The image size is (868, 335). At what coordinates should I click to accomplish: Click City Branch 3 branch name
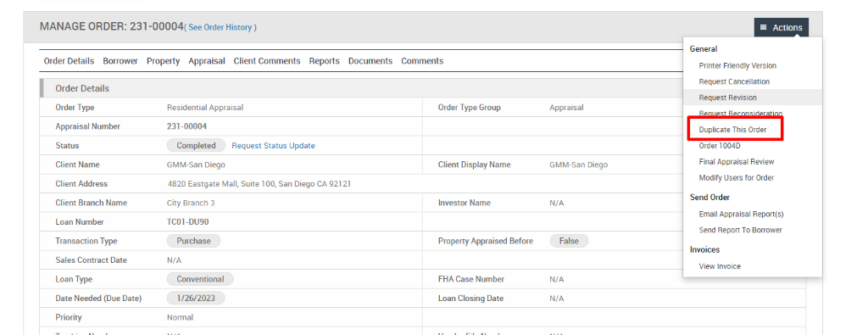point(191,203)
